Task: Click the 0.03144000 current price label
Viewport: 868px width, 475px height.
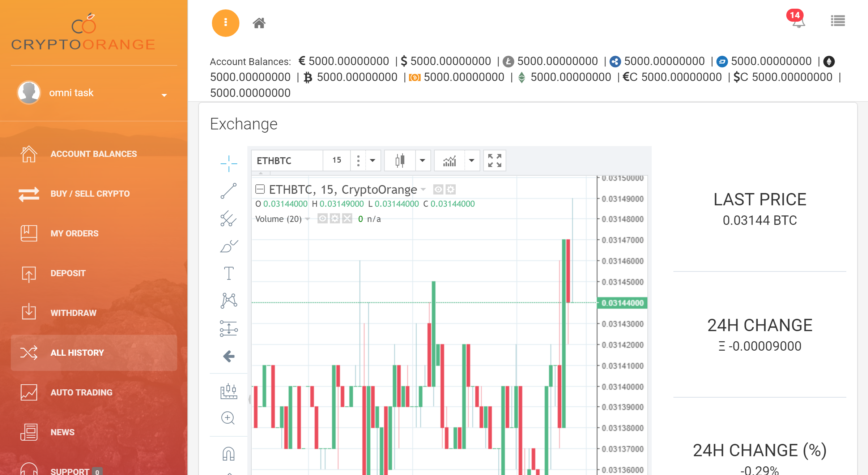Action: [x=622, y=303]
